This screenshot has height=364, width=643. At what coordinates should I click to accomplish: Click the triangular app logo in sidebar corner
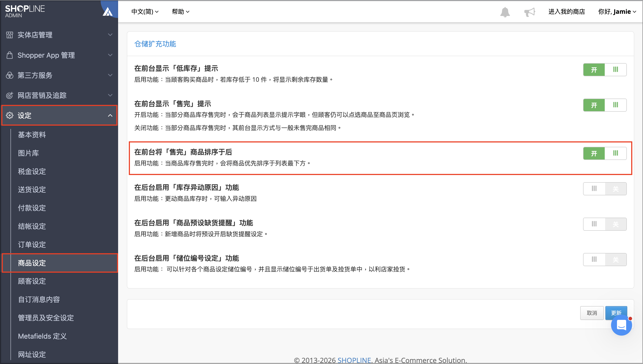(x=108, y=12)
